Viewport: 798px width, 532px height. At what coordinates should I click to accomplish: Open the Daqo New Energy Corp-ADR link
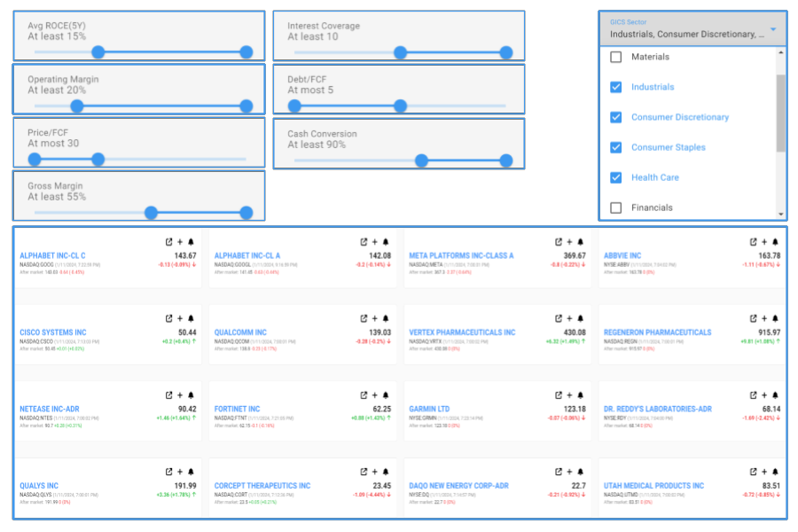(x=459, y=486)
